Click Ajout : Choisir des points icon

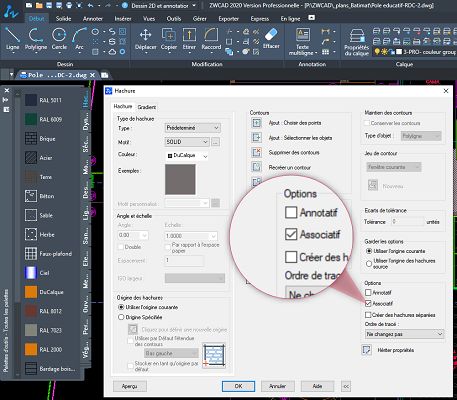coord(256,123)
